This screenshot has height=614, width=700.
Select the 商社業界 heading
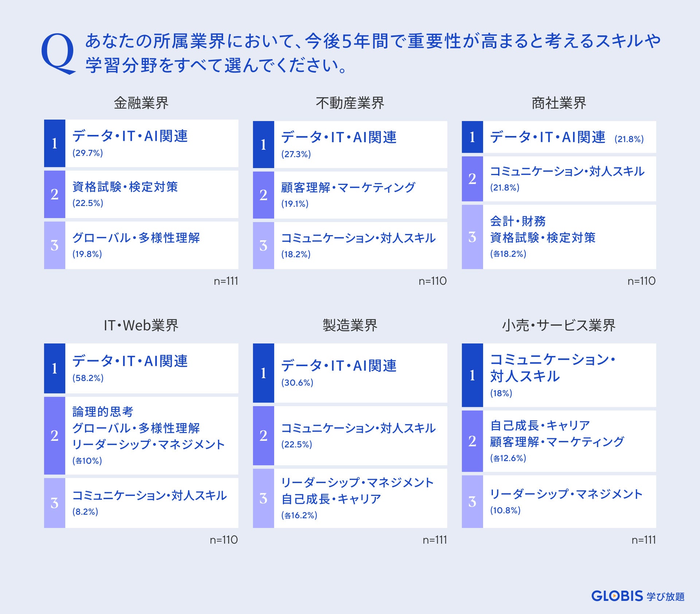point(559,103)
